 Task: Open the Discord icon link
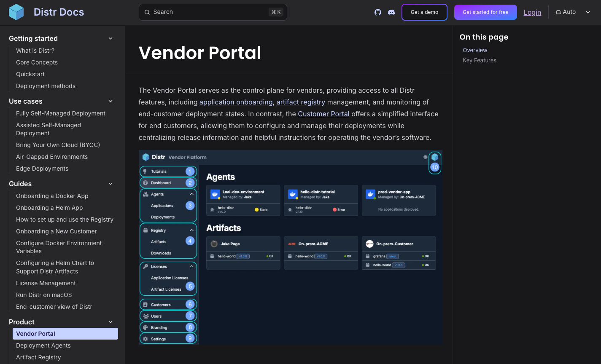(391, 12)
